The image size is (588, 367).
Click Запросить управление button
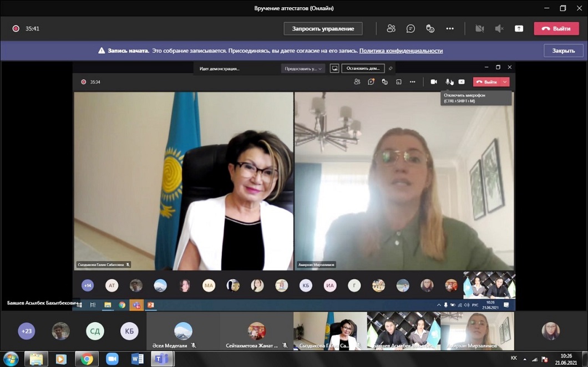[323, 29]
